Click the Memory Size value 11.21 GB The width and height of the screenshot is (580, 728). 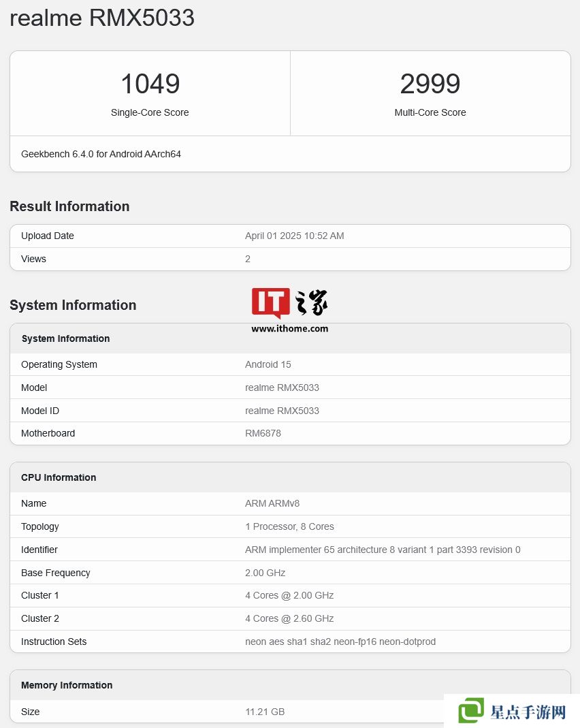point(265,712)
